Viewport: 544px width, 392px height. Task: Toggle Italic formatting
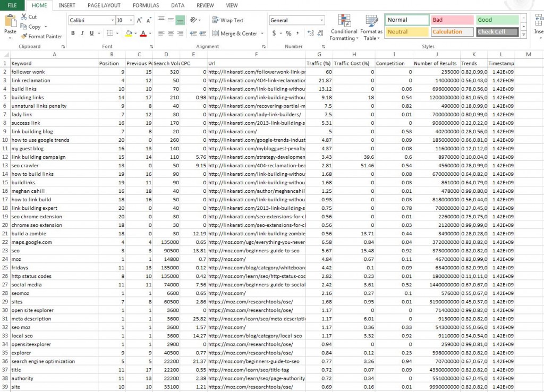coord(82,33)
